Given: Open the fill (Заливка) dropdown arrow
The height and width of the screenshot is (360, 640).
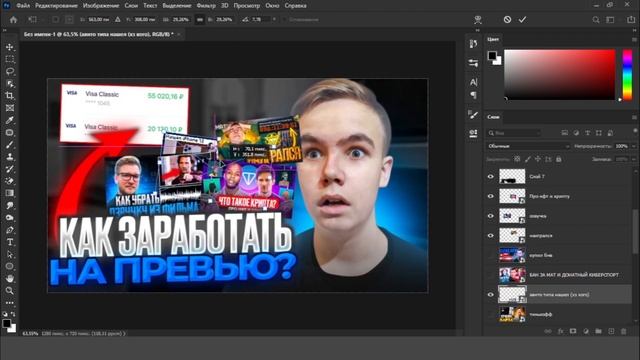Looking at the screenshot, I should pos(634,159).
